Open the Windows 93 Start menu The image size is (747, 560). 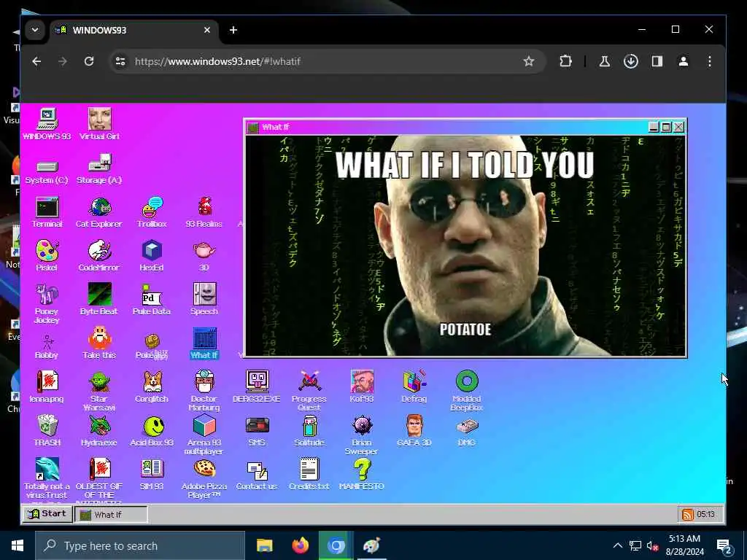[47, 514]
